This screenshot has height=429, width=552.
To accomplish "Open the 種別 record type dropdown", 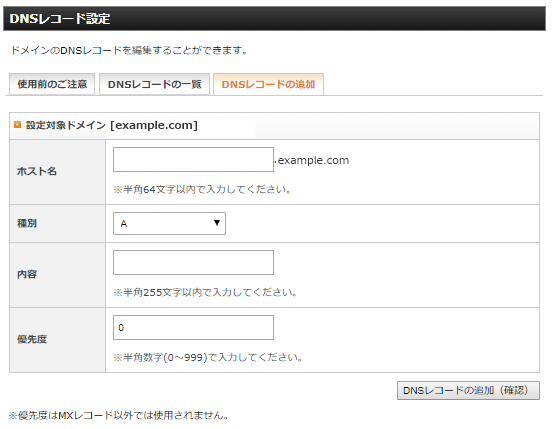I will point(169,223).
